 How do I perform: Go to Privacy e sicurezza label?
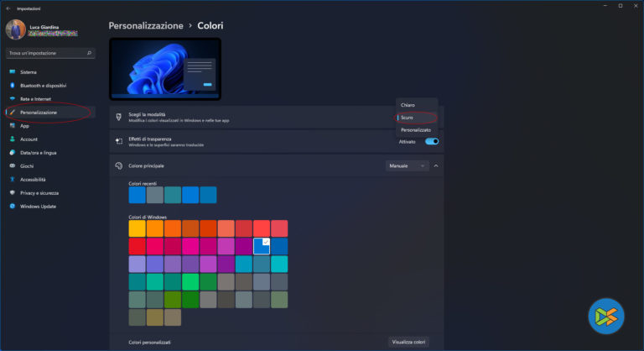click(39, 193)
